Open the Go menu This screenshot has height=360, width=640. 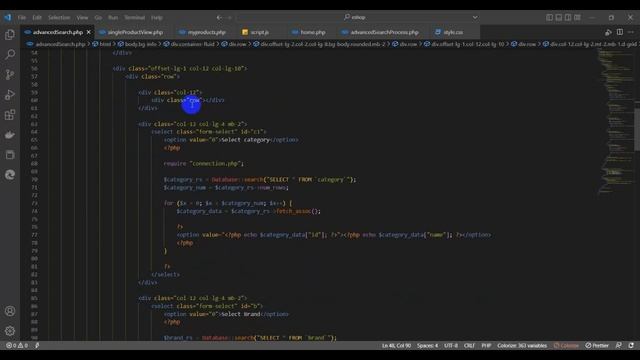98,18
